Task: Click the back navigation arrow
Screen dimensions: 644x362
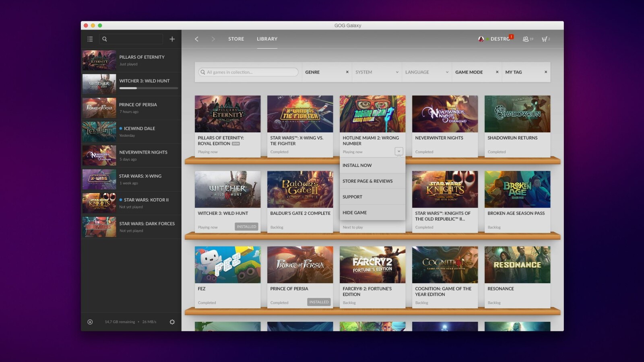Action: click(196, 39)
